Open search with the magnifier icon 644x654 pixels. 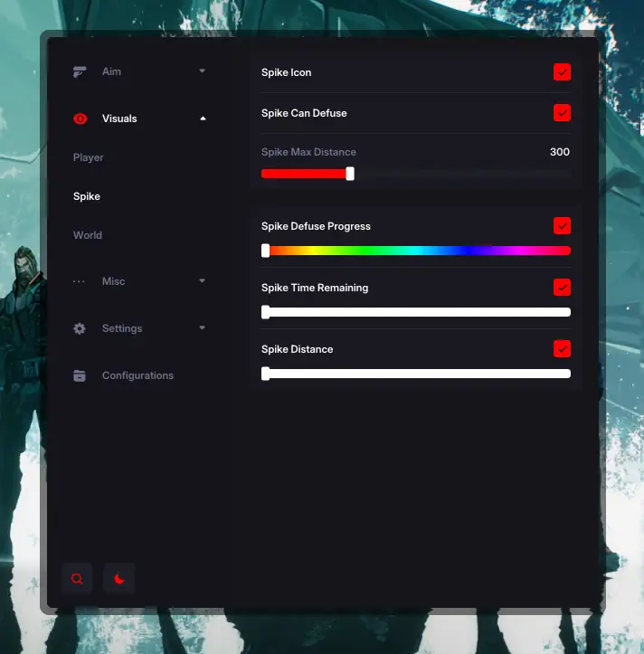77,579
